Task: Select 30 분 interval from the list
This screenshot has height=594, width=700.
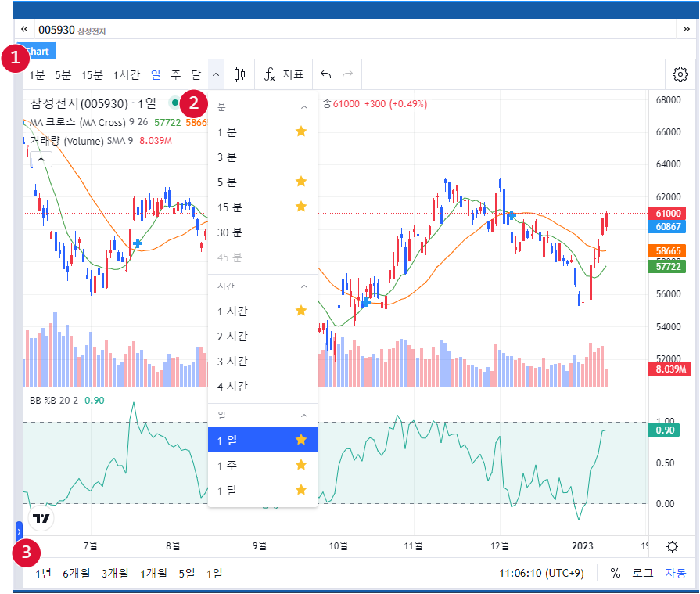Action: tap(230, 232)
